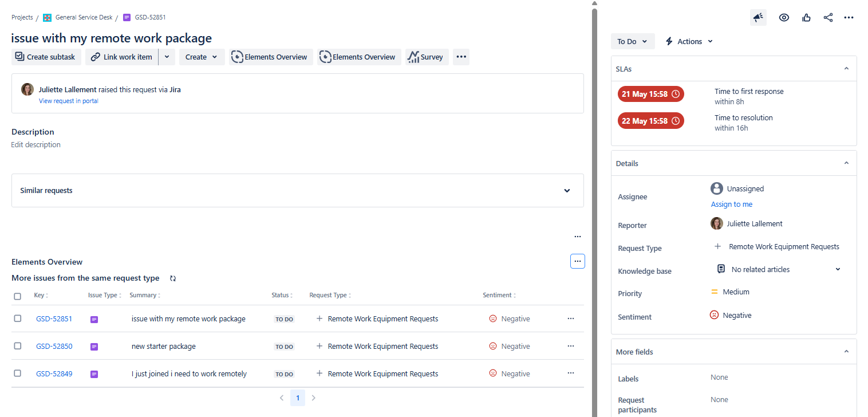Open the Survey toolbar item
868x417 pixels.
(x=427, y=57)
